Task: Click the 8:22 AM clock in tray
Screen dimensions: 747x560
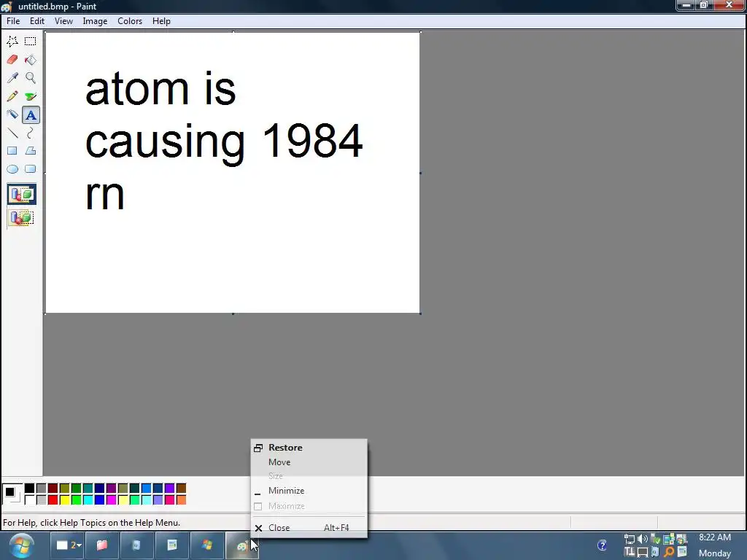Action: [715, 537]
